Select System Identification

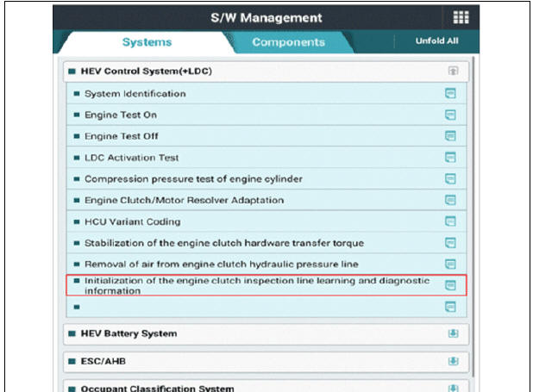pyautogui.click(x=266, y=93)
